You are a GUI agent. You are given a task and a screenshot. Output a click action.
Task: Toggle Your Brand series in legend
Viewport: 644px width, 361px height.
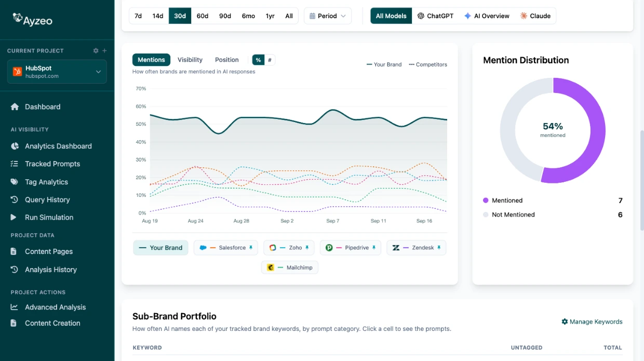[x=161, y=248]
